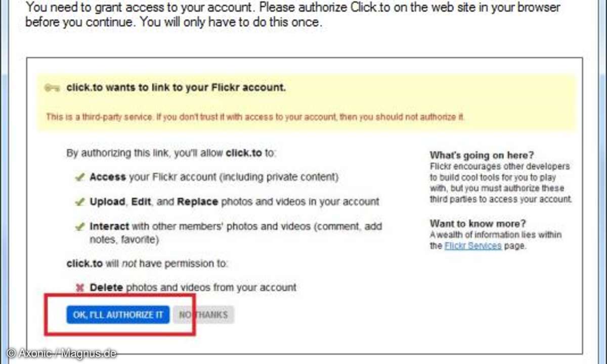The image size is (607, 364).
Task: Click the red X icon beside Delete
Action: click(79, 288)
